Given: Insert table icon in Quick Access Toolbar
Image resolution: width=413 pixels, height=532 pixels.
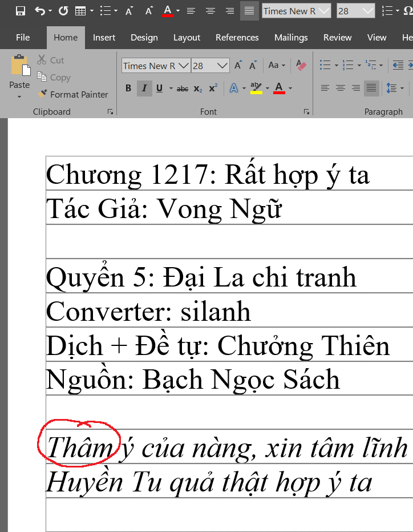Looking at the screenshot, I should click(x=80, y=11).
